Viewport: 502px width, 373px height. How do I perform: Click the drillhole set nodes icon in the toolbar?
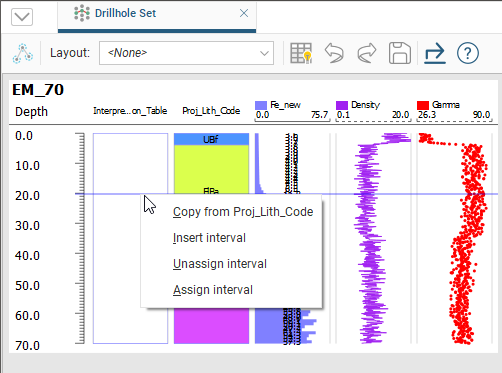pos(23,53)
